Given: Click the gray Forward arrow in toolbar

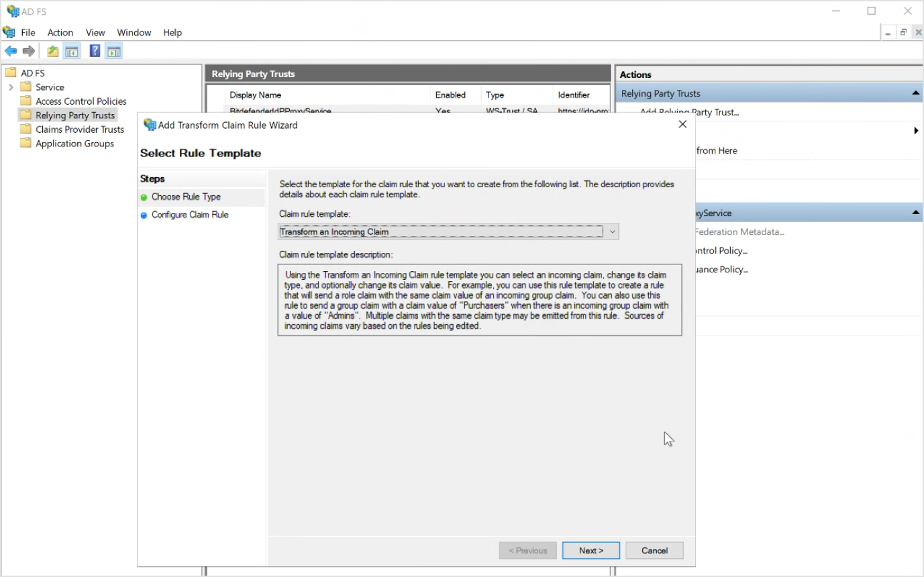Looking at the screenshot, I should [x=29, y=51].
